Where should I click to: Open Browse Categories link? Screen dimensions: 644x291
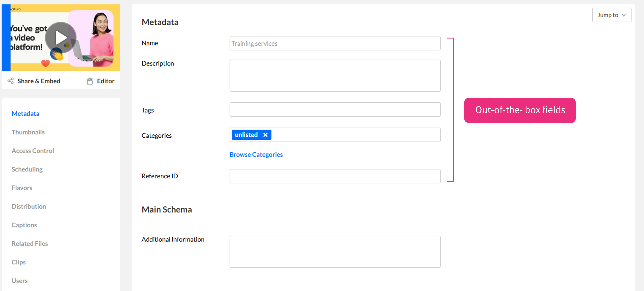(x=256, y=155)
